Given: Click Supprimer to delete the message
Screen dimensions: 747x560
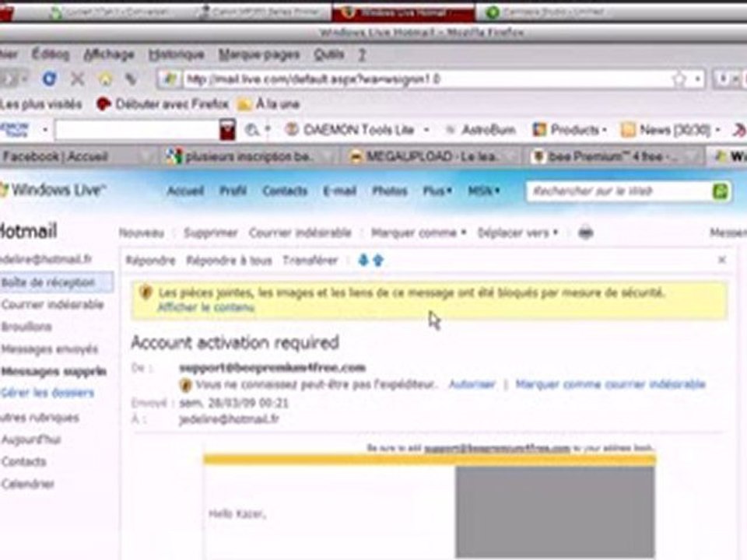Looking at the screenshot, I should click(211, 233).
